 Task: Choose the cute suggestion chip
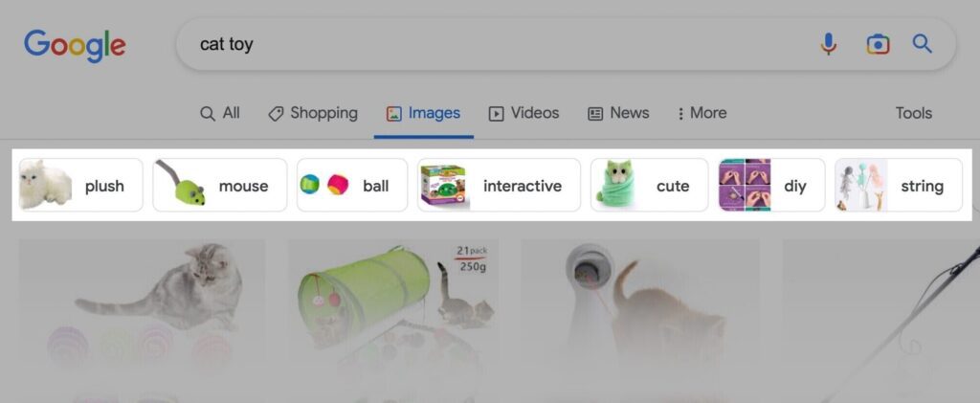[x=650, y=185]
